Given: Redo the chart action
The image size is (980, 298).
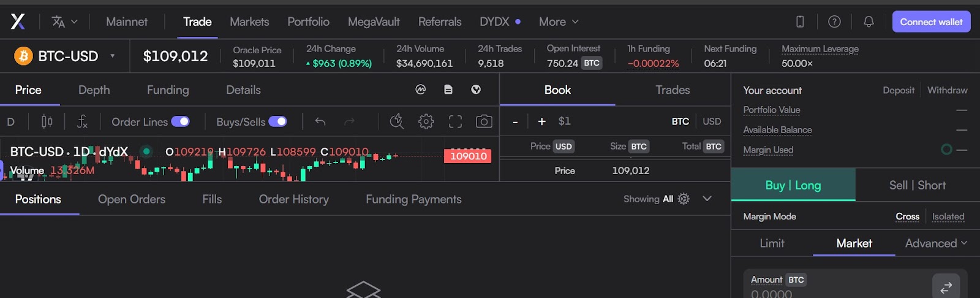Looking at the screenshot, I should [349, 121].
